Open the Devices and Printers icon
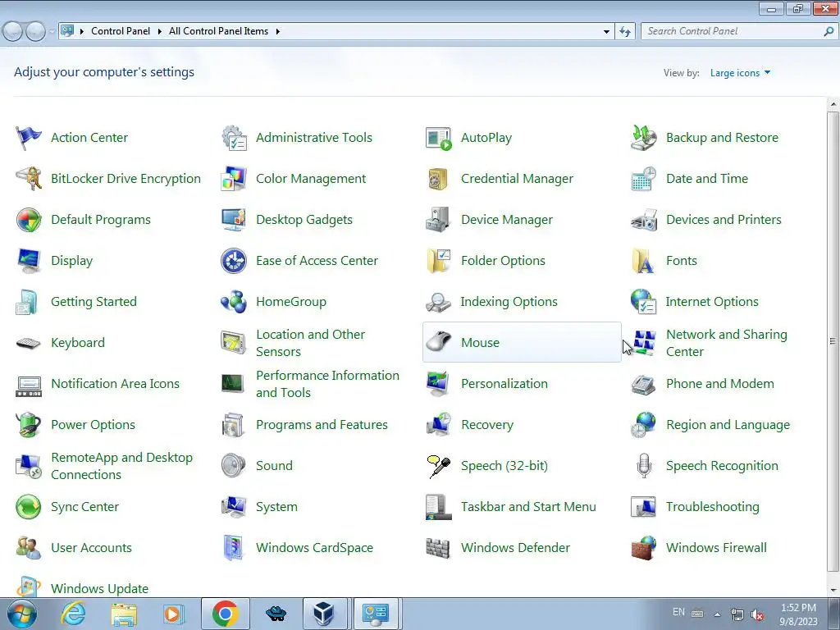 click(x=643, y=220)
